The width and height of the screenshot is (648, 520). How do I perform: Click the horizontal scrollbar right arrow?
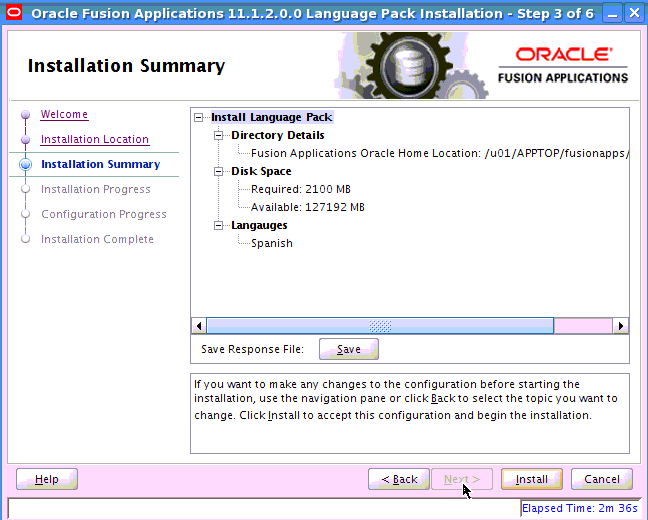pos(620,326)
